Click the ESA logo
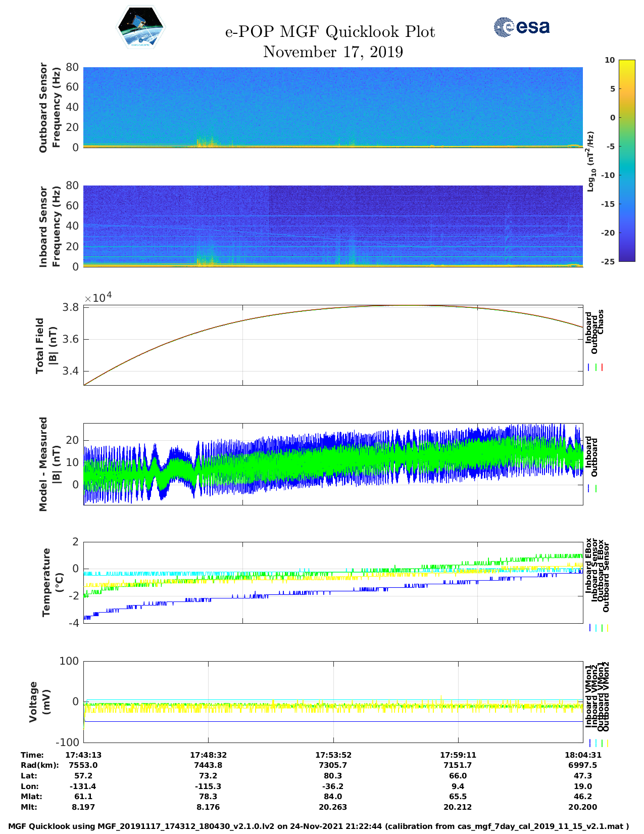644x834 pixels. 521,27
